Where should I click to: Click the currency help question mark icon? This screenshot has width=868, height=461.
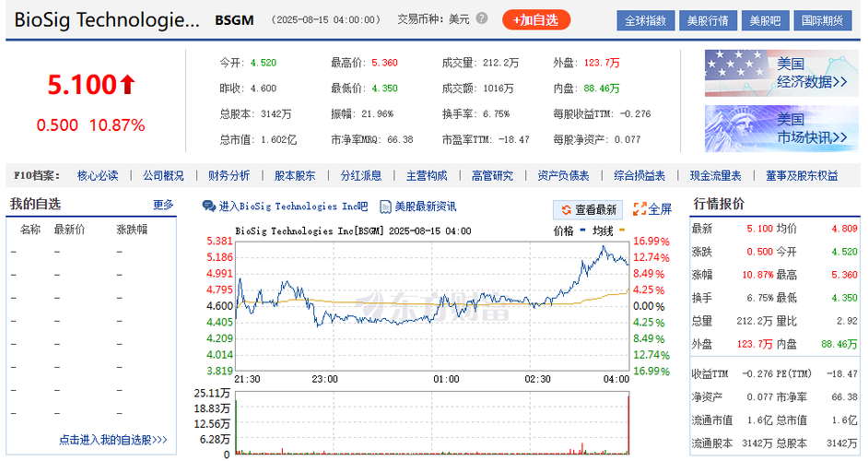[x=482, y=18]
